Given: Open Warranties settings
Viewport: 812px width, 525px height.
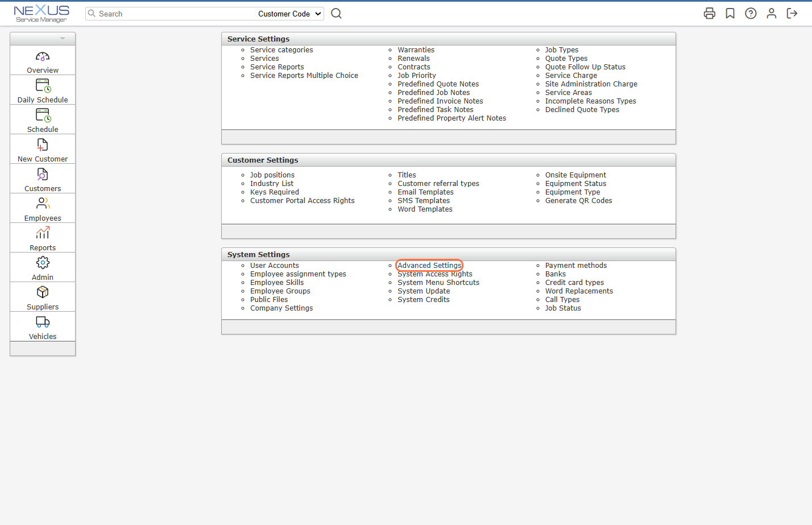Looking at the screenshot, I should pyautogui.click(x=416, y=50).
